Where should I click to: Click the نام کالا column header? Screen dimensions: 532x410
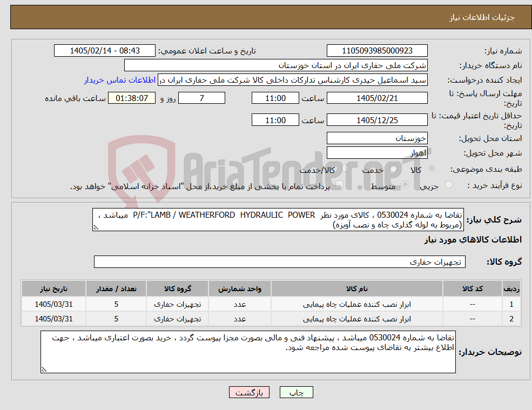tap(356, 288)
